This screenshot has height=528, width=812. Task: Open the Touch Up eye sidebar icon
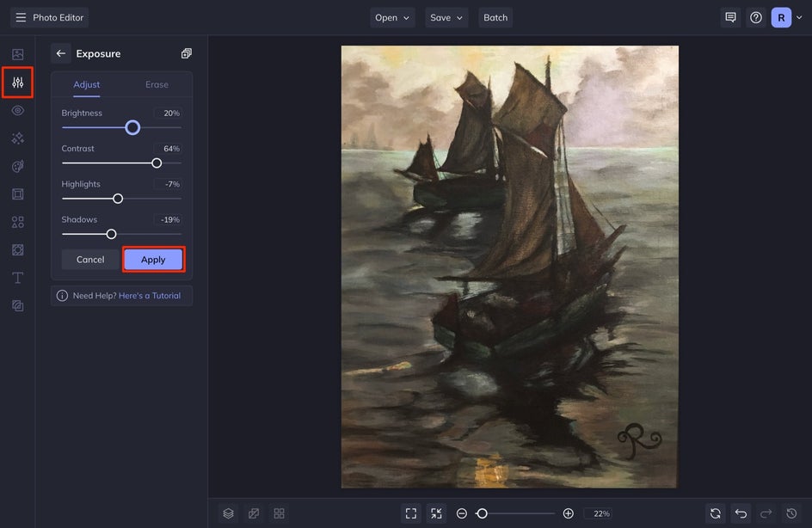click(17, 110)
